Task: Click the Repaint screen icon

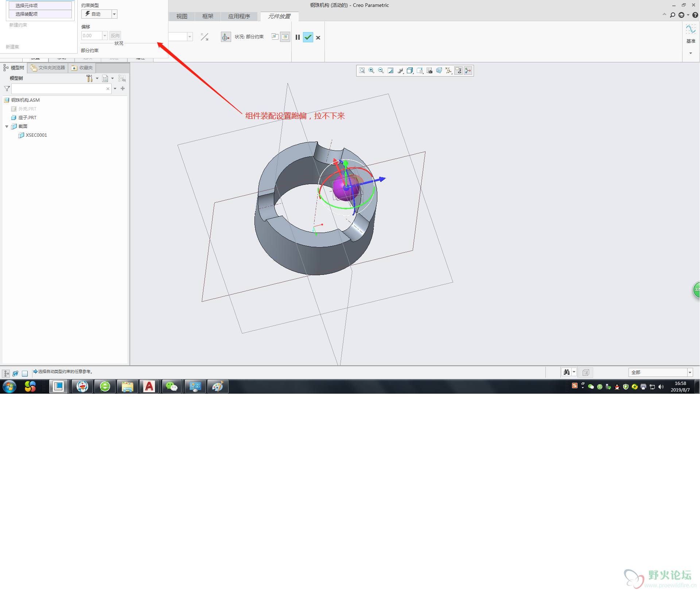Action: click(390, 71)
